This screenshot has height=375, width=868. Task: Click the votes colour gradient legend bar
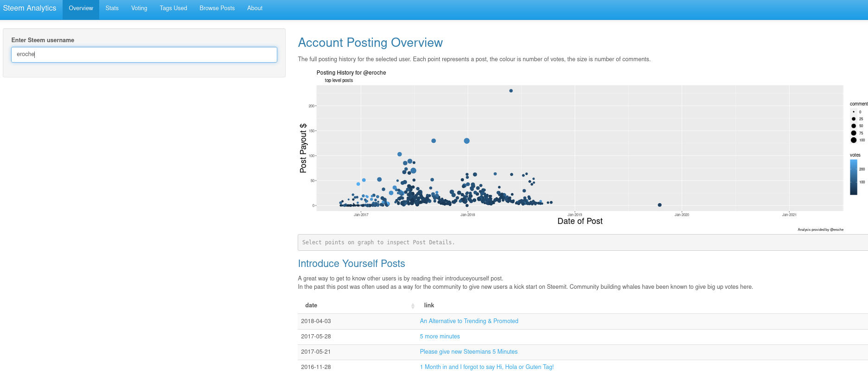(x=854, y=177)
